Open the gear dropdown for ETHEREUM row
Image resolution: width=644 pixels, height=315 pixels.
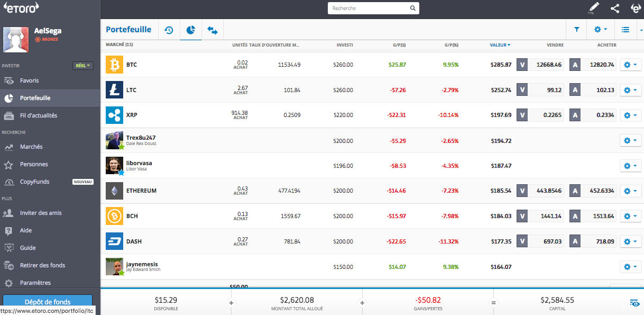click(x=631, y=191)
